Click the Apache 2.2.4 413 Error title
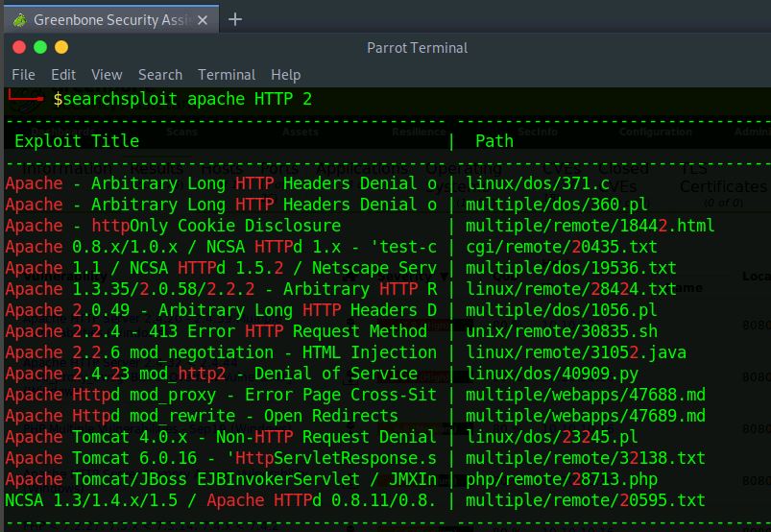 [216, 331]
